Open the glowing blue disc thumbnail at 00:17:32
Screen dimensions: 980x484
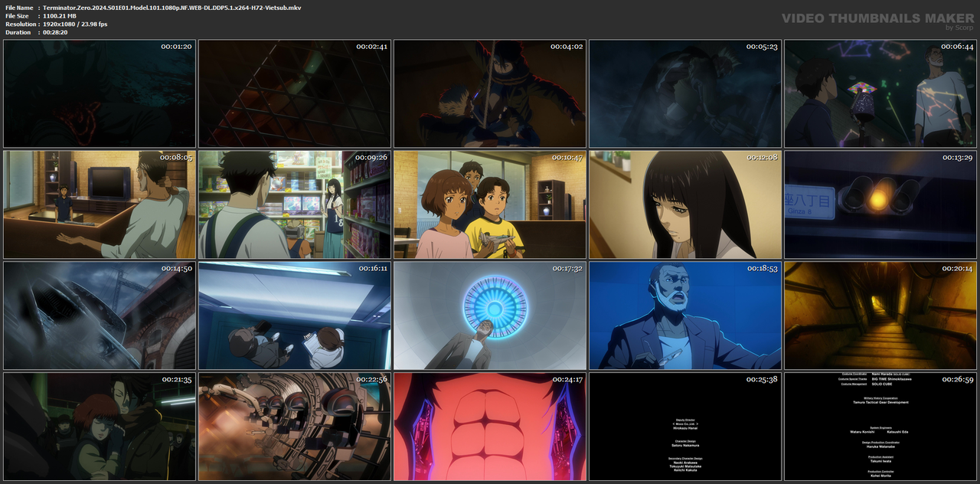[x=490, y=316]
